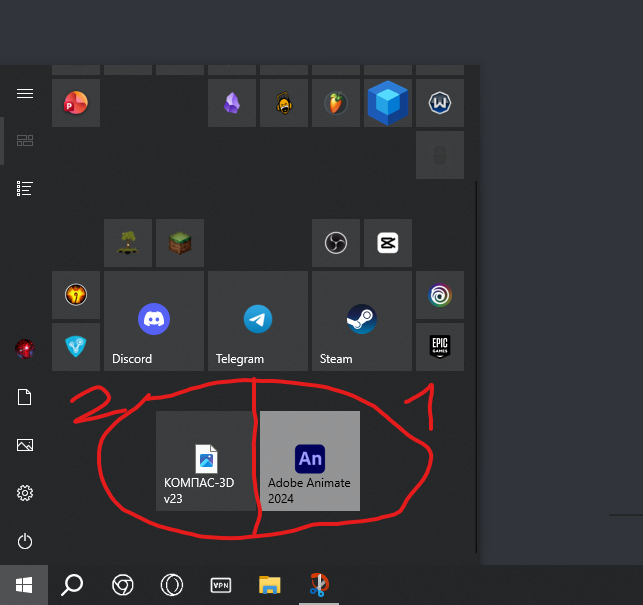Open the Pictures folder in the sidebar
This screenshot has height=605, width=643.
coord(25,445)
